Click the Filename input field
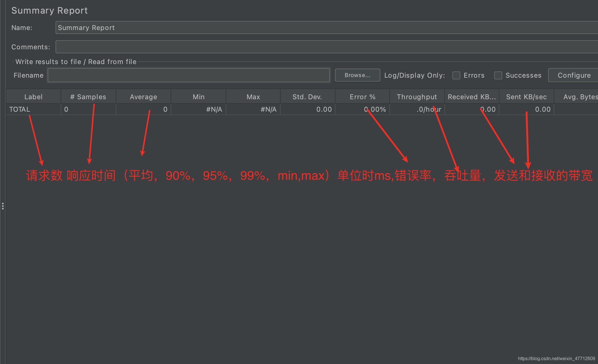598x364 pixels. (188, 75)
